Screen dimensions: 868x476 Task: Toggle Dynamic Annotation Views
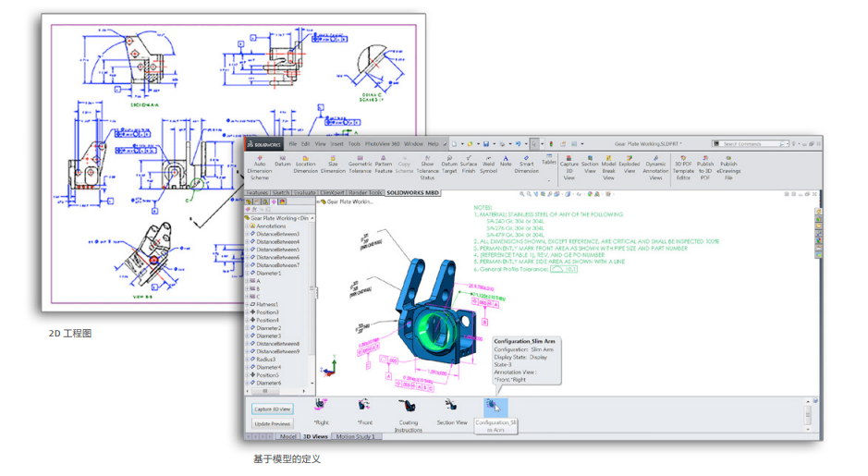click(x=656, y=165)
